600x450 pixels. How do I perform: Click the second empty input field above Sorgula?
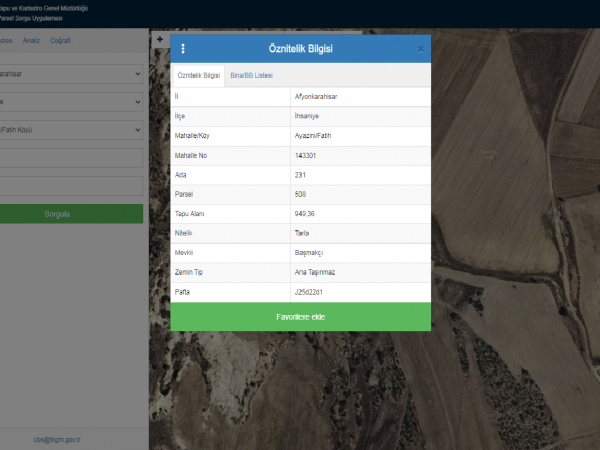click(71, 186)
